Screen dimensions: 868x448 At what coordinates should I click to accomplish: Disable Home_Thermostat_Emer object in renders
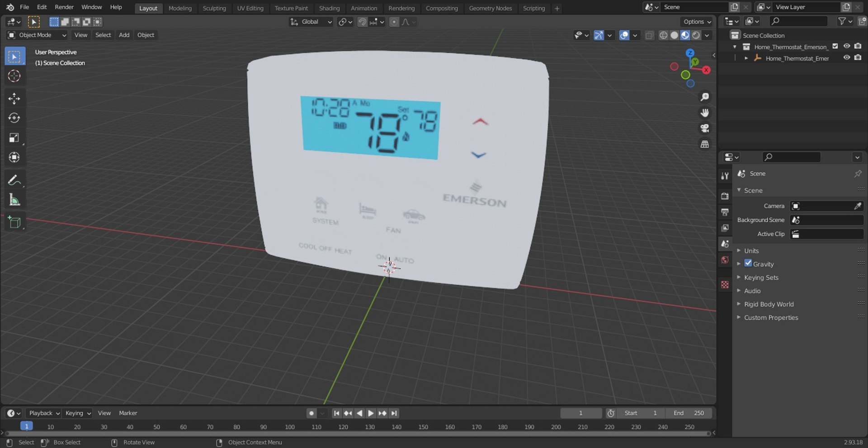pos(858,58)
